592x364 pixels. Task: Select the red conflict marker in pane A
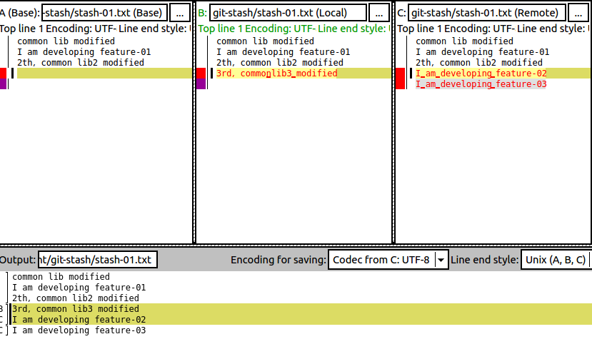pyautogui.click(x=4, y=74)
